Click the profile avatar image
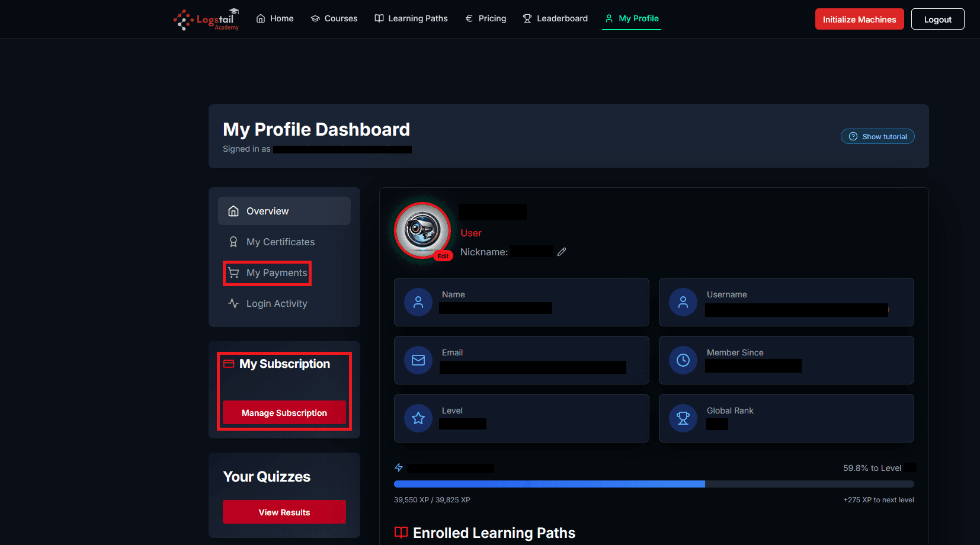The height and width of the screenshot is (545, 980). [422, 230]
